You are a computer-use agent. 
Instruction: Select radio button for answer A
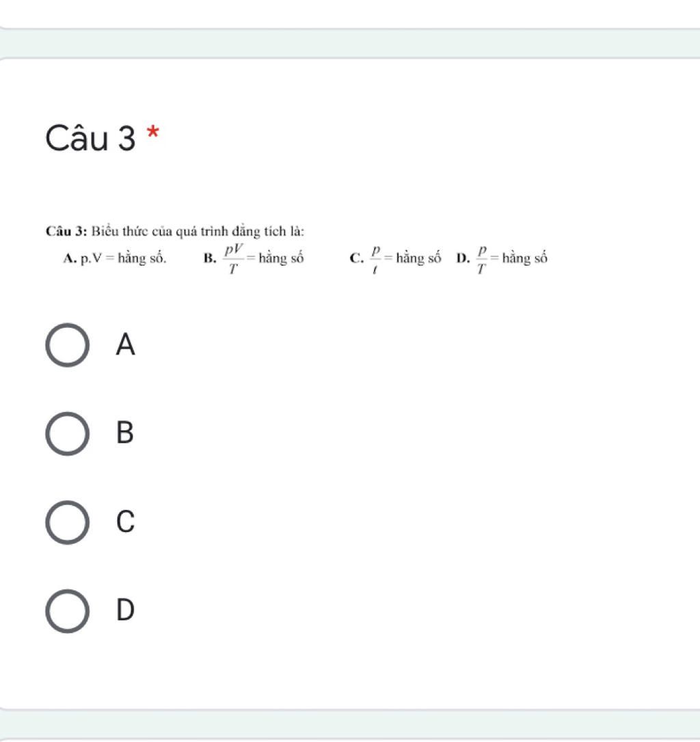click(67, 345)
